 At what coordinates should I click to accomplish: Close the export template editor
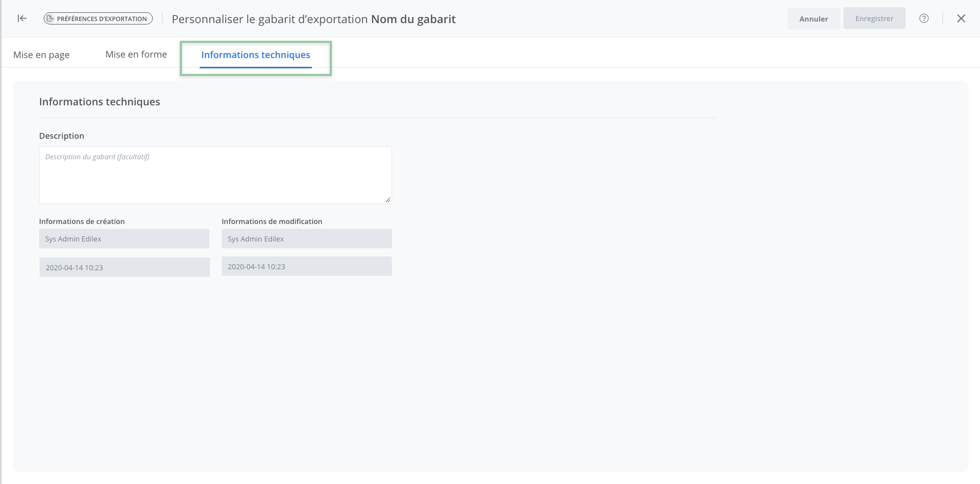pyautogui.click(x=961, y=18)
